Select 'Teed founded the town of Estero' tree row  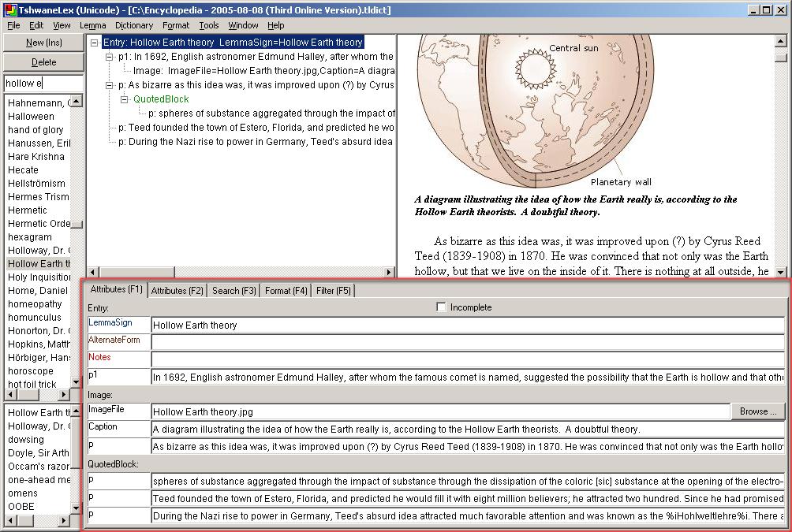tap(256, 127)
